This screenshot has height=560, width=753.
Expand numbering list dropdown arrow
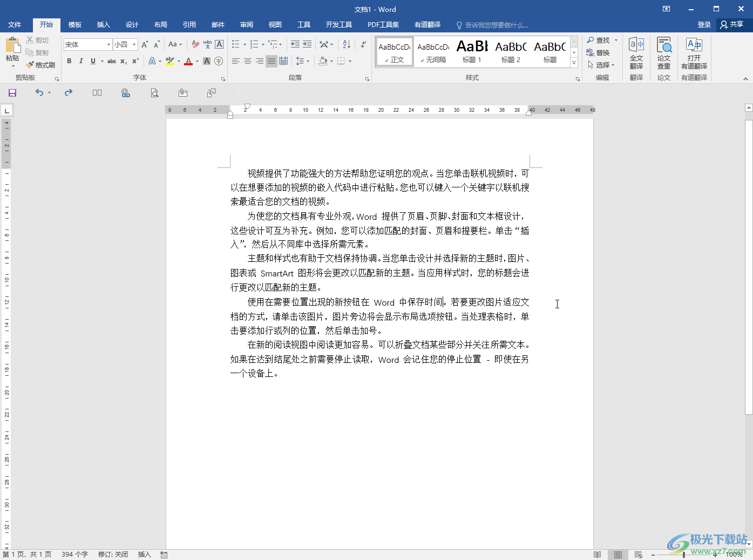pyautogui.click(x=263, y=44)
